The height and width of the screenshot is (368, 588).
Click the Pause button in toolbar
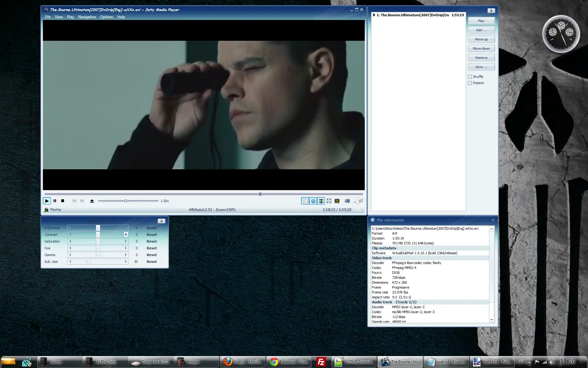[x=55, y=201]
